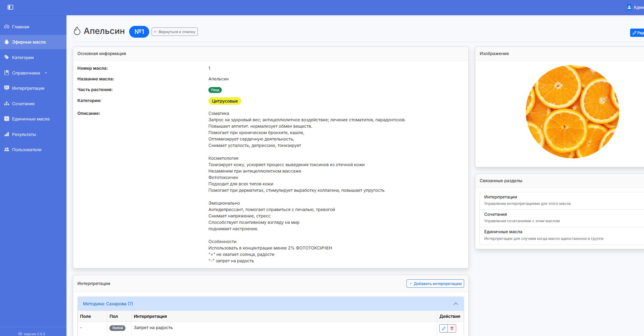Click the user profile icon in the header
The width and height of the screenshot is (644, 336).
tap(629, 7)
